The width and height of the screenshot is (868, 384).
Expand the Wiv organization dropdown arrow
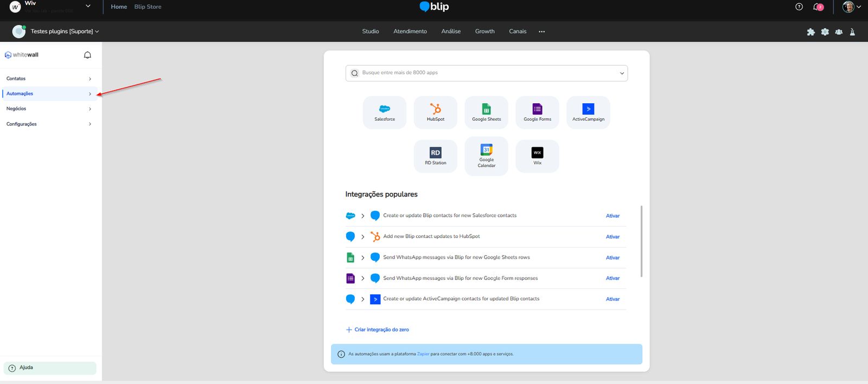pyautogui.click(x=88, y=6)
